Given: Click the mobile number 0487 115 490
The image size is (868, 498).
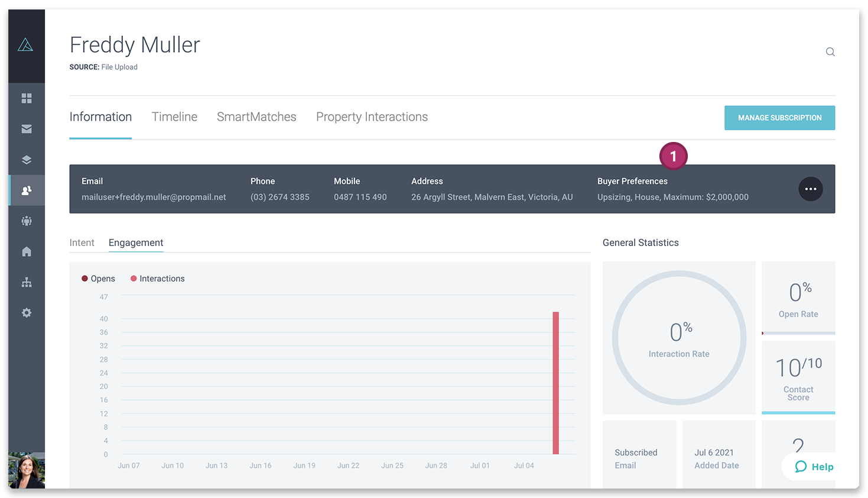Looking at the screenshot, I should [x=360, y=197].
